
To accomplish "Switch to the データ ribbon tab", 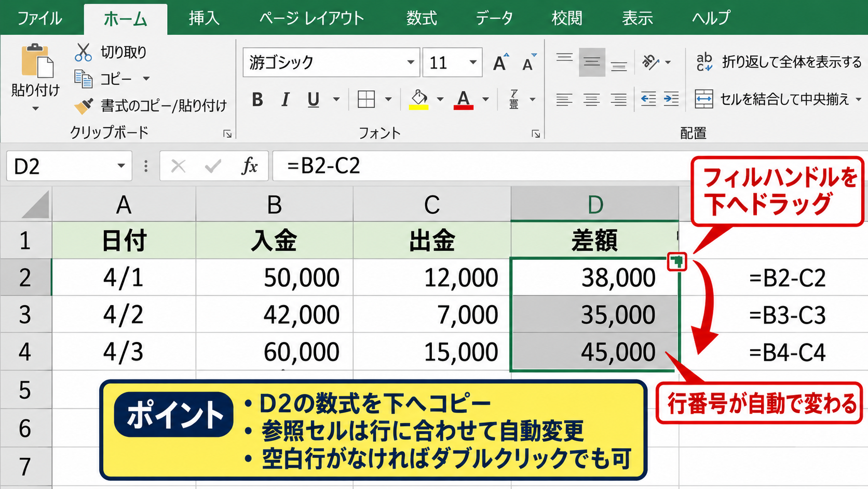I will point(494,18).
